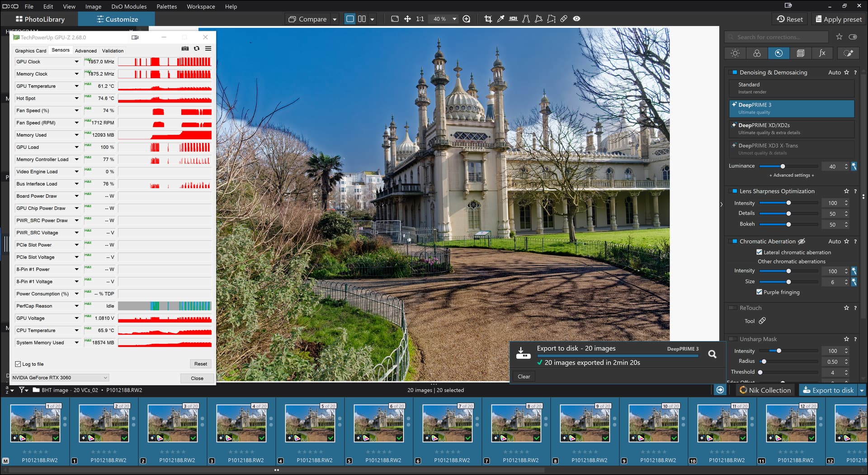The height and width of the screenshot is (475, 868).
Task: Click the GPU-Z screenshot camera icon
Action: click(x=185, y=48)
